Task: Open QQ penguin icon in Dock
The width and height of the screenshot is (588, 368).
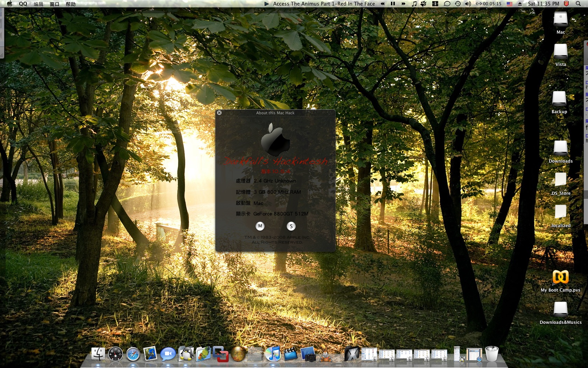Action: tap(186, 354)
